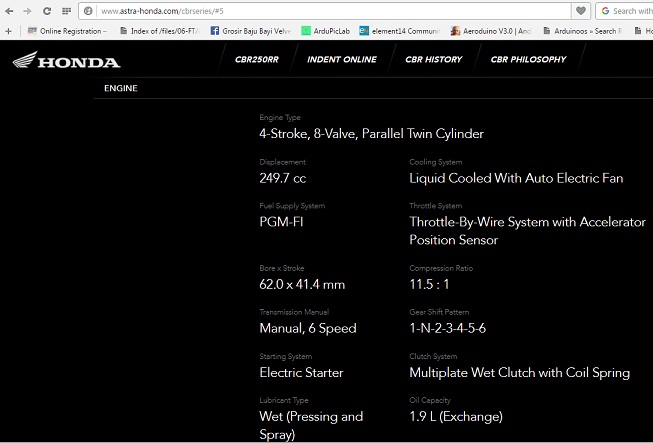Viewport: 653px width, 443px height.
Task: Open the INDENT ONLINE menu item
Action: coord(342,60)
